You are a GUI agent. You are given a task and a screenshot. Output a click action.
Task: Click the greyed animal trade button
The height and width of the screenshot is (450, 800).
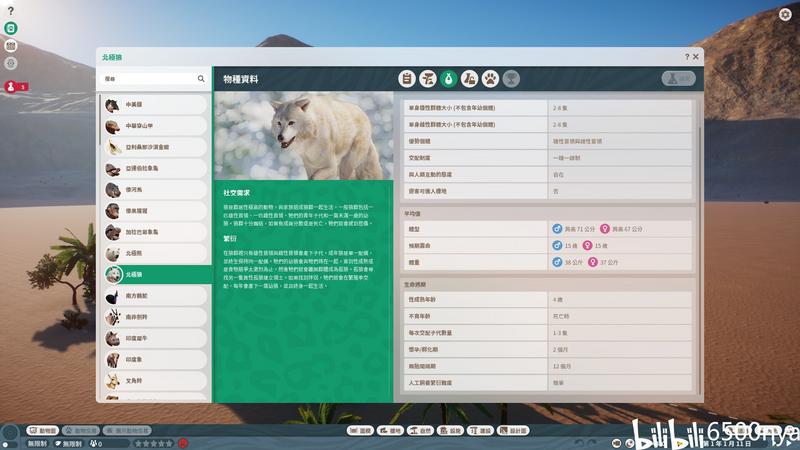coord(81,431)
